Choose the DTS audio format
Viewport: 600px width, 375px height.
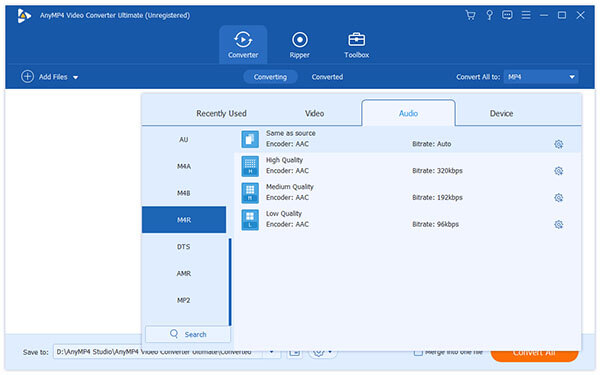[184, 247]
